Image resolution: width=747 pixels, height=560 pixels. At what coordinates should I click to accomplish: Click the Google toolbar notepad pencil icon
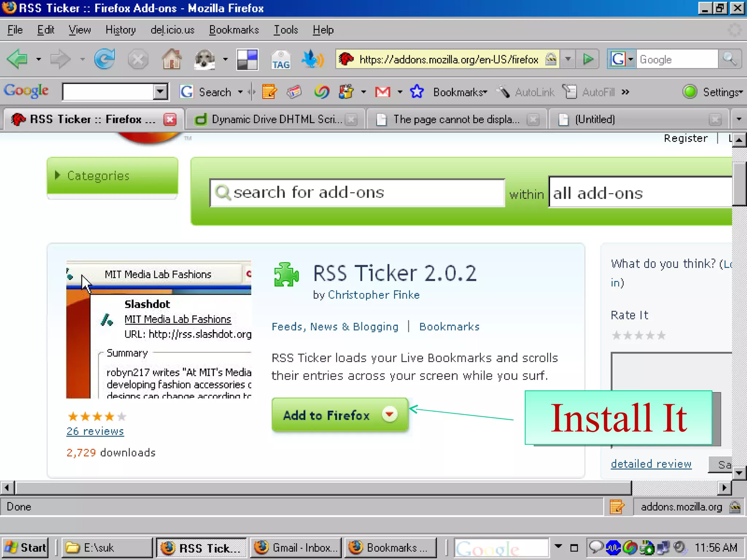click(270, 92)
